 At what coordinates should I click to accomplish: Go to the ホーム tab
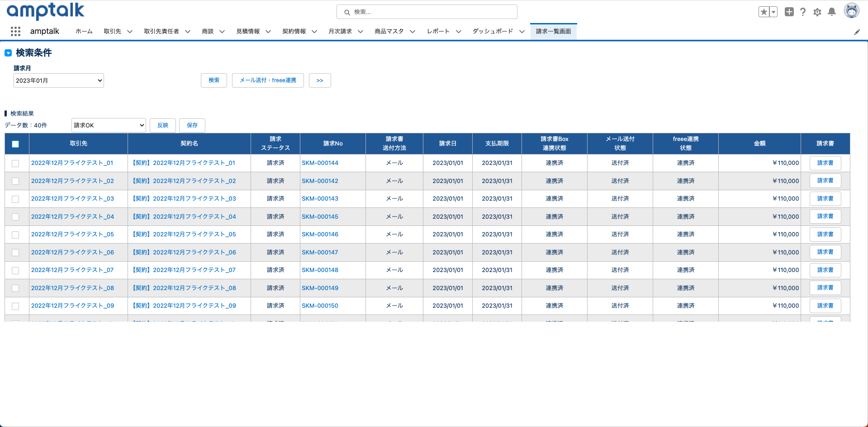(84, 31)
